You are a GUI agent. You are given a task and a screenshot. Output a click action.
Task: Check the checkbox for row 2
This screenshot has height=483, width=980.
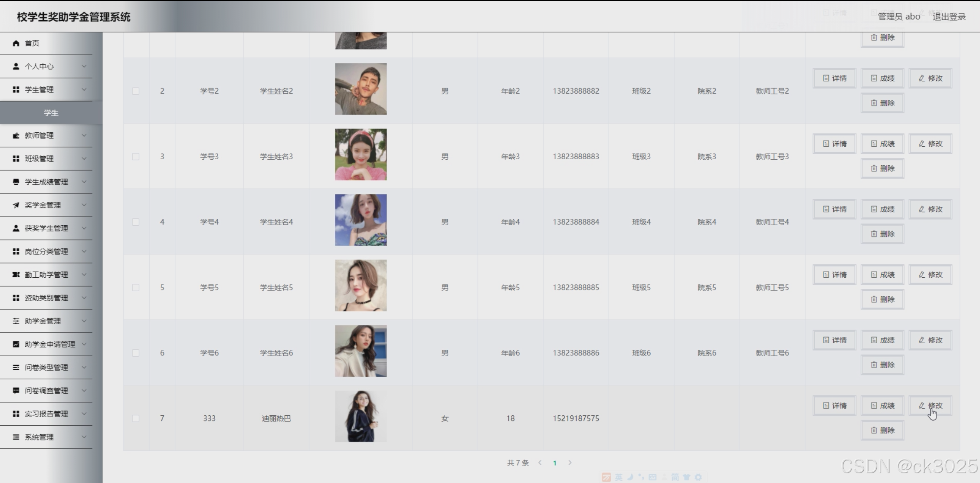pos(136,91)
